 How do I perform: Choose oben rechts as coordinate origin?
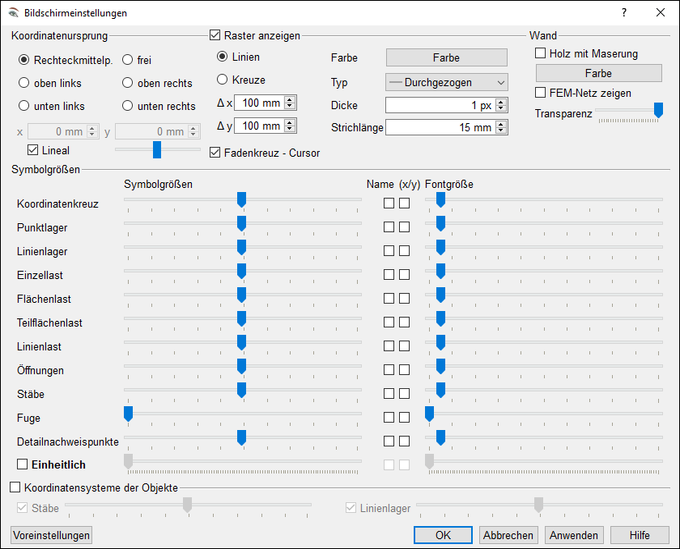tap(127, 83)
